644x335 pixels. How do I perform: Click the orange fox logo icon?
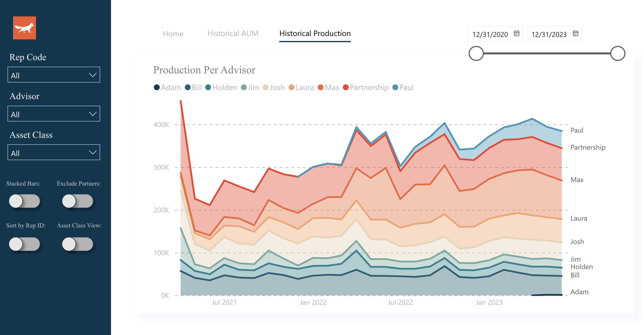25,28
